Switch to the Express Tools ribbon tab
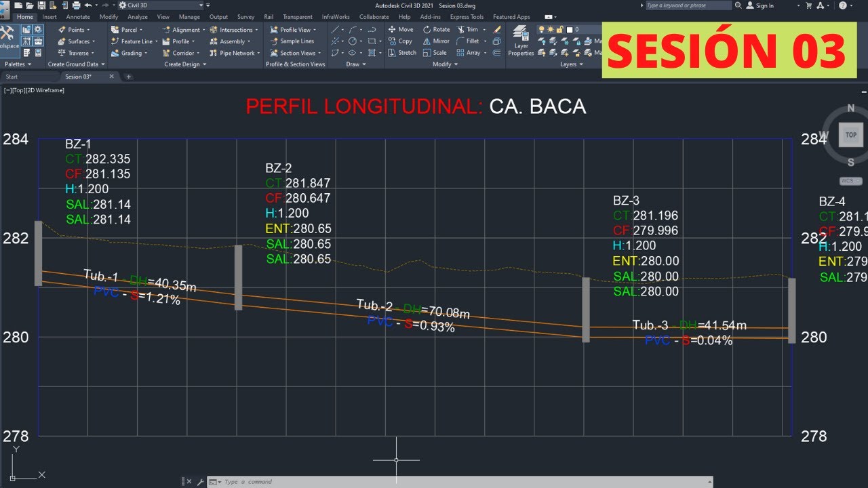 [467, 17]
